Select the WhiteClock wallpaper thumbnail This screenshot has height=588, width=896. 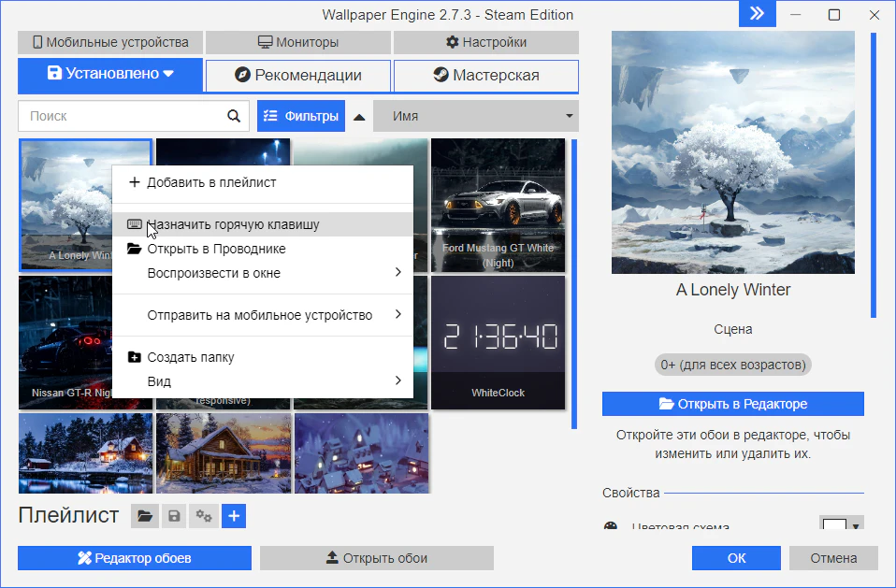click(498, 342)
